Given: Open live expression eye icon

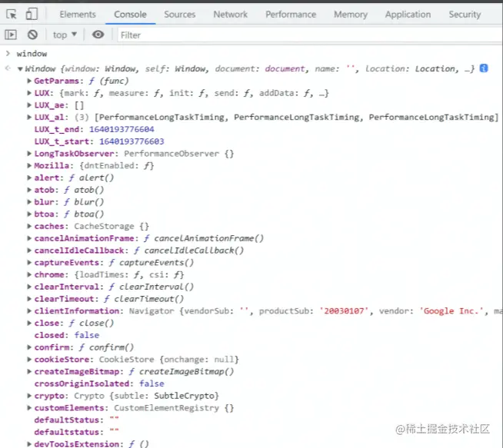Looking at the screenshot, I should 98,35.
